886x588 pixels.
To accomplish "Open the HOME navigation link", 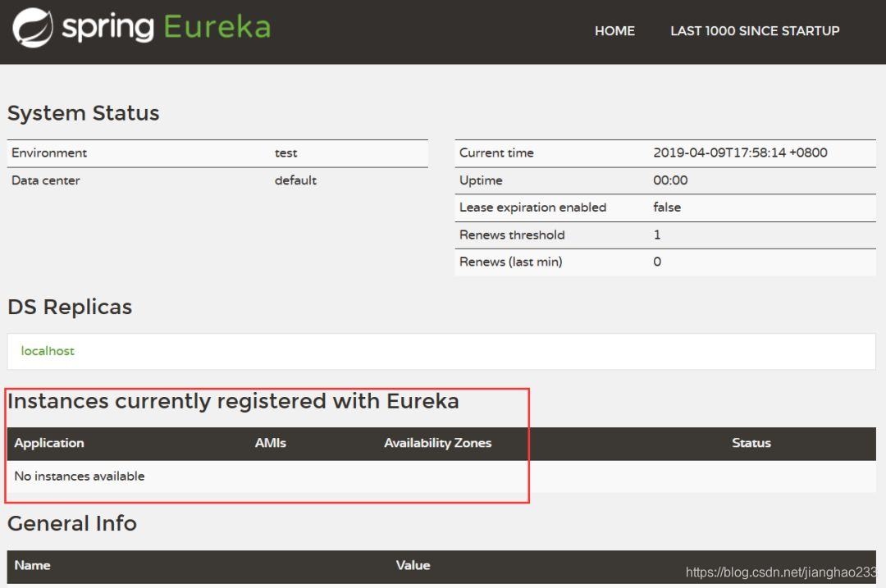I will point(614,31).
